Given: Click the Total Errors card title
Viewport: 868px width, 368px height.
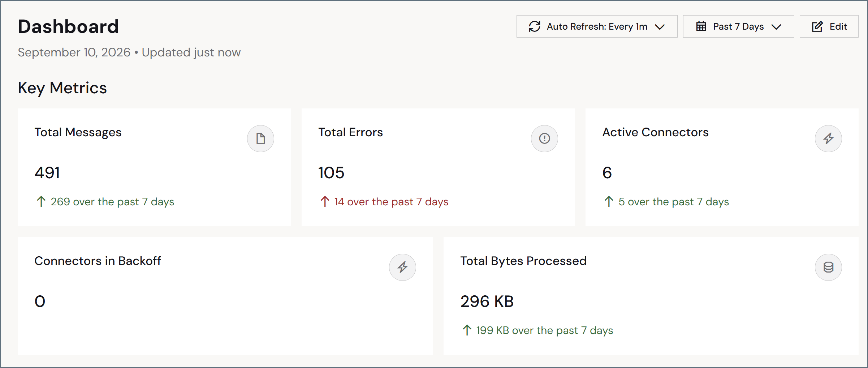Looking at the screenshot, I should 350,132.
